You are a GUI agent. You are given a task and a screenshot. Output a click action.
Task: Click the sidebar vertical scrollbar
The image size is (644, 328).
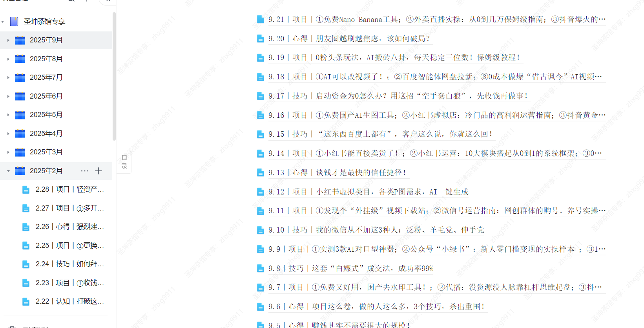[x=114, y=76]
